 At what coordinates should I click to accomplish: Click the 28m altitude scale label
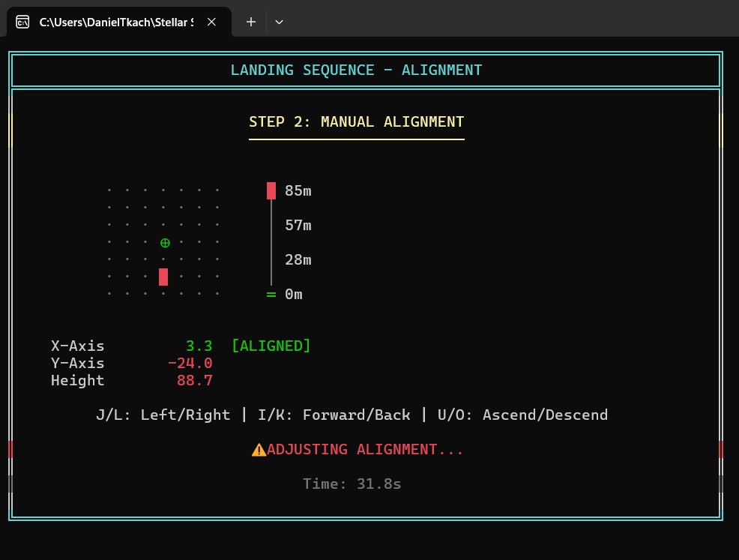(298, 259)
